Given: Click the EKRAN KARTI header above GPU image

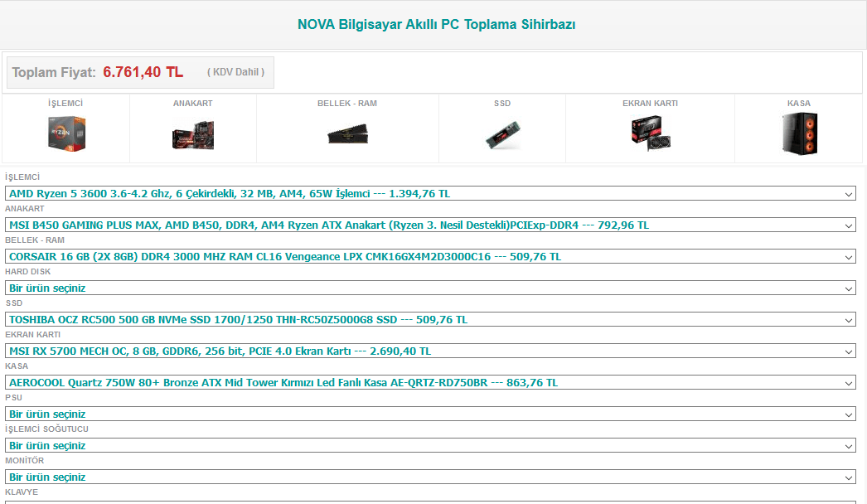Looking at the screenshot, I should 650,104.
